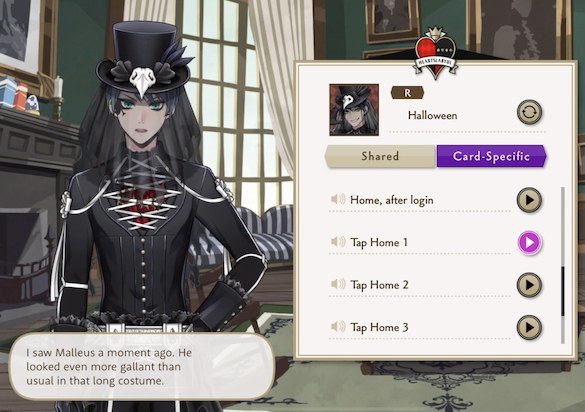
Task: Tap the character's top hat
Action: [x=144, y=58]
